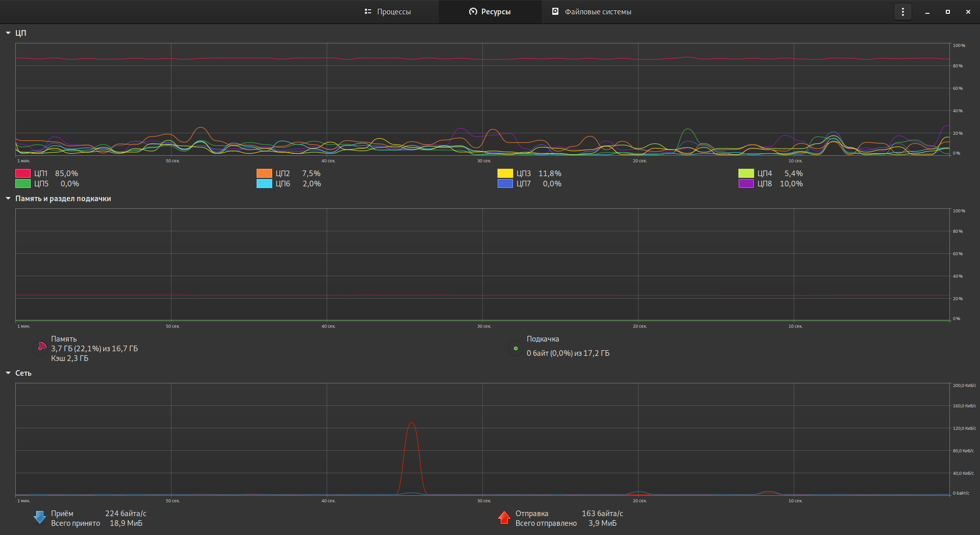The height and width of the screenshot is (535, 980).
Task: Change the ЦП1 red color swatch
Action: point(23,174)
